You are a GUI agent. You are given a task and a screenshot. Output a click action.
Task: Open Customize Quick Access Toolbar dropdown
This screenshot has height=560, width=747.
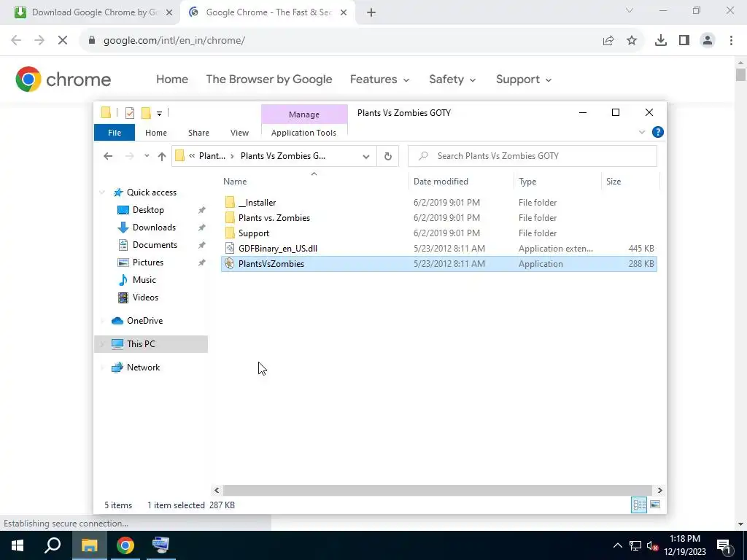(x=159, y=113)
